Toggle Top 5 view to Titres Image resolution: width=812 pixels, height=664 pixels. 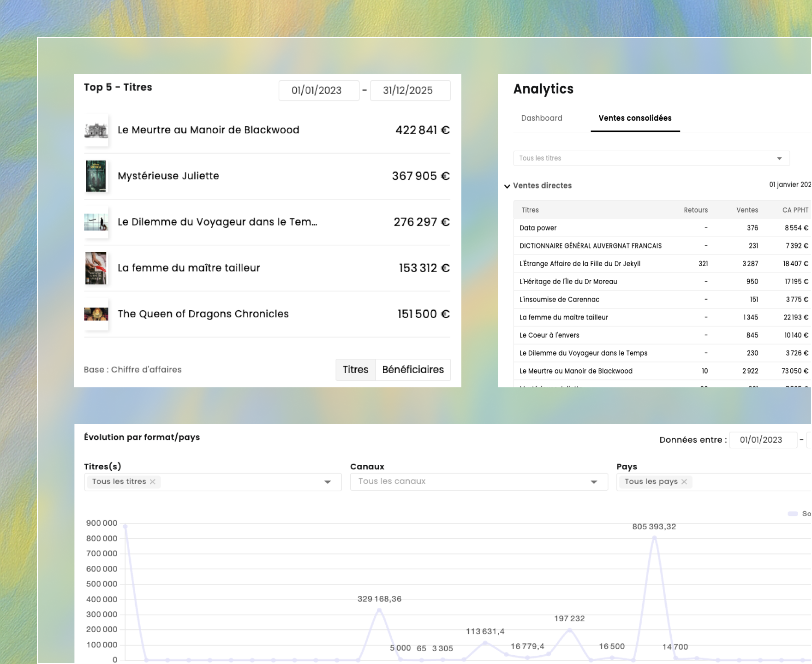click(356, 370)
